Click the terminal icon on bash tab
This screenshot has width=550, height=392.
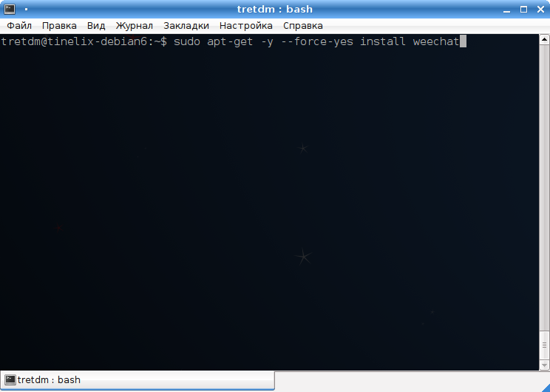click(10, 380)
